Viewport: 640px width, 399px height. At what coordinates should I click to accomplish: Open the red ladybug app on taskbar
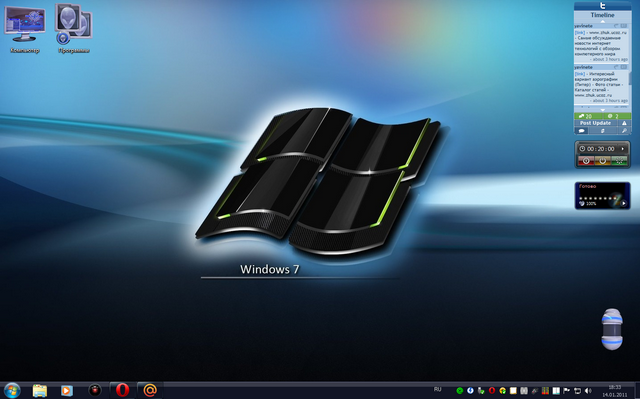(x=95, y=390)
